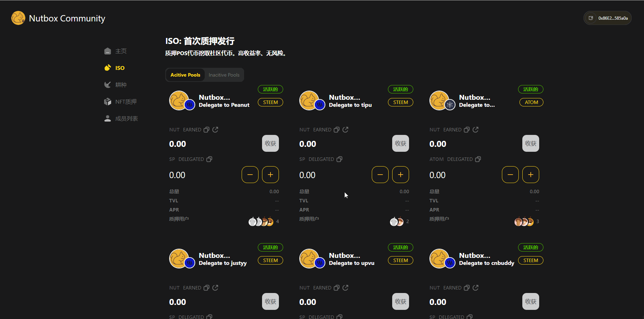This screenshot has width=644, height=319.
Task: Open 成员列表 member list in sidebar
Action: coord(126,118)
